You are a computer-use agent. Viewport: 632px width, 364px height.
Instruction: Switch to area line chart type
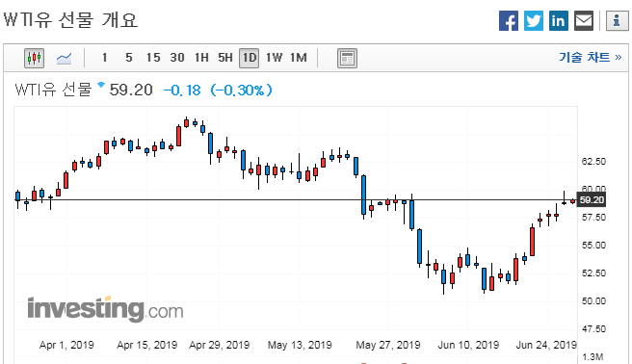click(64, 59)
